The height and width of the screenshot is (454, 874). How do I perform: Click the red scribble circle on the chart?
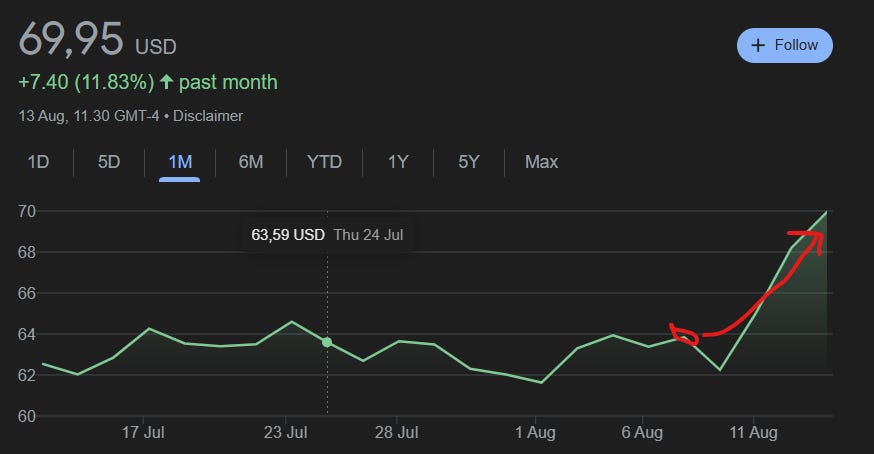pos(683,335)
